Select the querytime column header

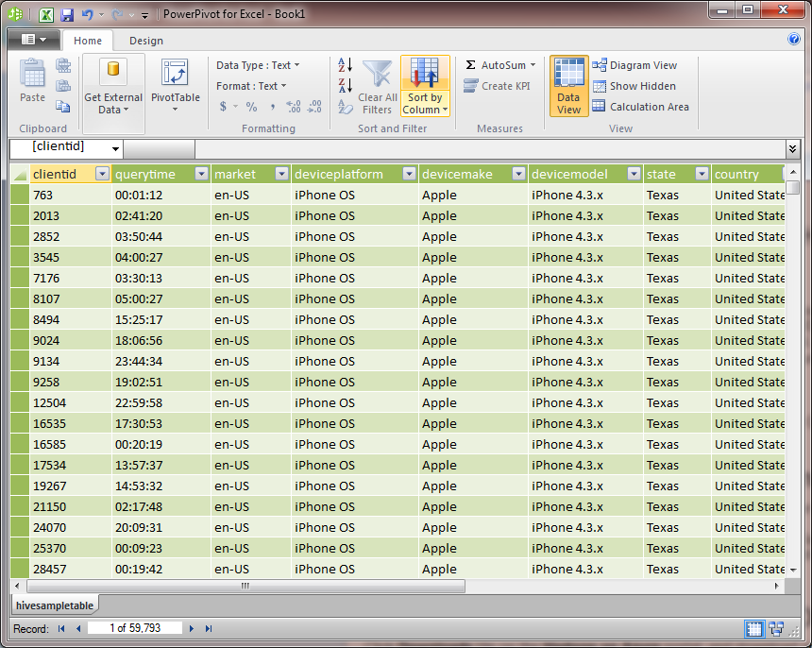point(151,174)
